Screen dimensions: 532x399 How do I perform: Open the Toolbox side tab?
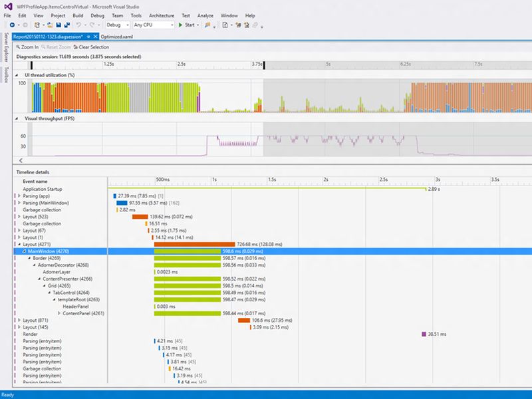click(x=6, y=74)
